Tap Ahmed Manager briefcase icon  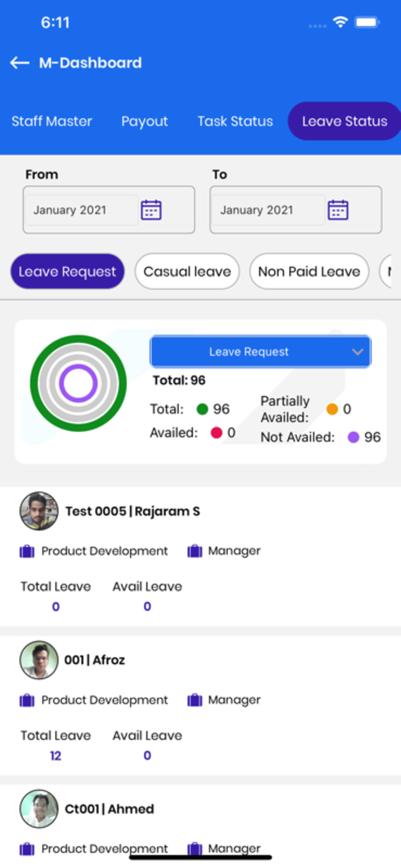pos(195,849)
